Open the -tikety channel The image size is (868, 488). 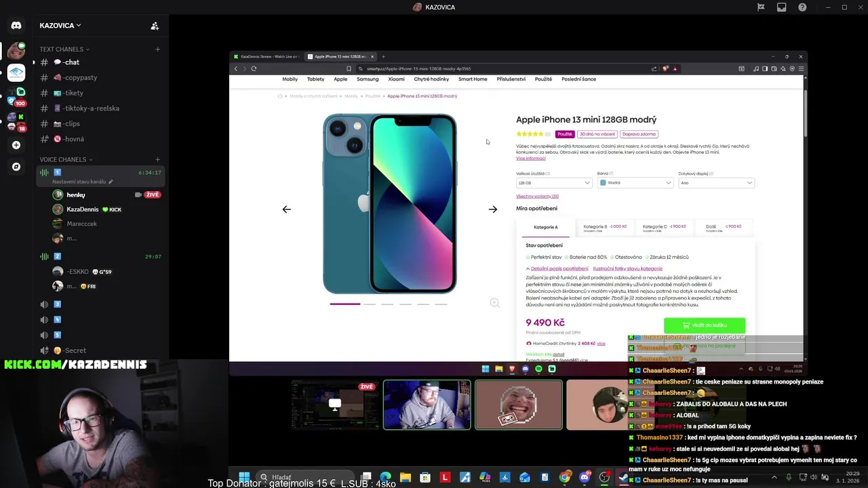pyautogui.click(x=100, y=93)
